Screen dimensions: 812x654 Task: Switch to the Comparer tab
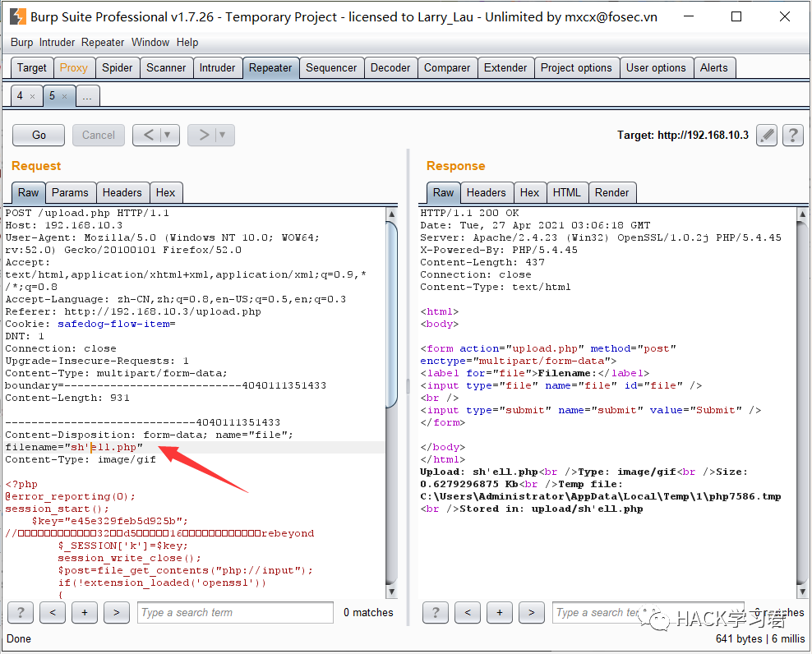[447, 68]
